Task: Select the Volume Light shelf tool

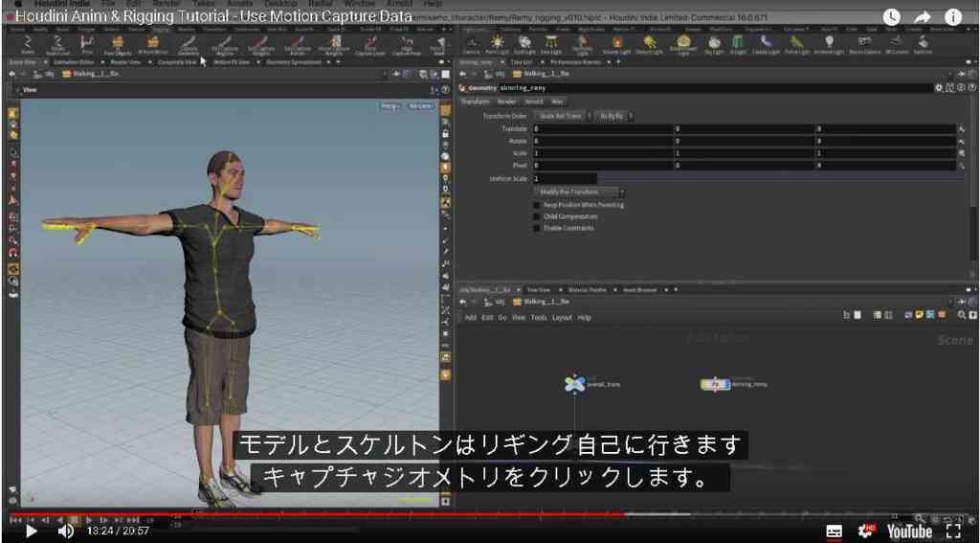Action: pyautogui.click(x=617, y=44)
